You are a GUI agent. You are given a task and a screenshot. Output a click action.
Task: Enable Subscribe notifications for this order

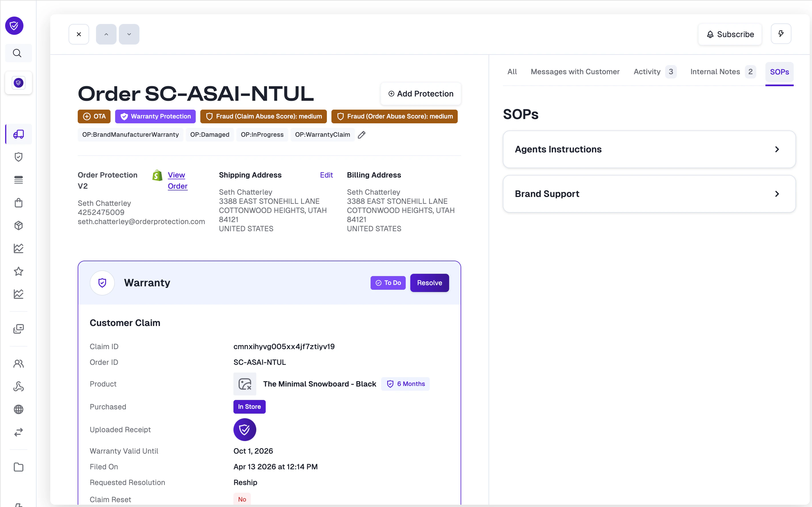point(730,34)
